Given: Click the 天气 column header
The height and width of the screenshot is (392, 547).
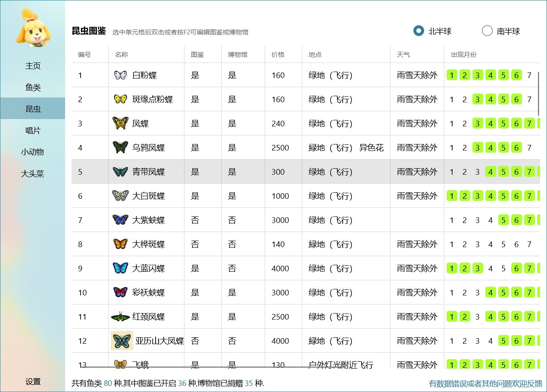Looking at the screenshot, I should click(417, 54).
